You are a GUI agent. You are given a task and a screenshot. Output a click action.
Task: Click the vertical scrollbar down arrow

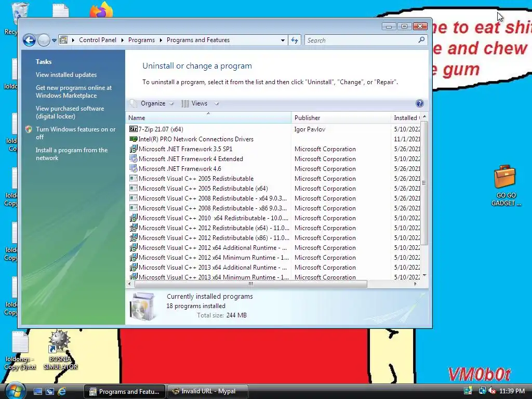point(424,275)
